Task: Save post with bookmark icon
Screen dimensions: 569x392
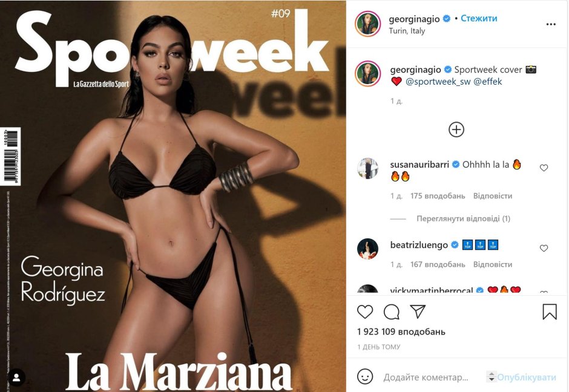Action: coord(550,312)
